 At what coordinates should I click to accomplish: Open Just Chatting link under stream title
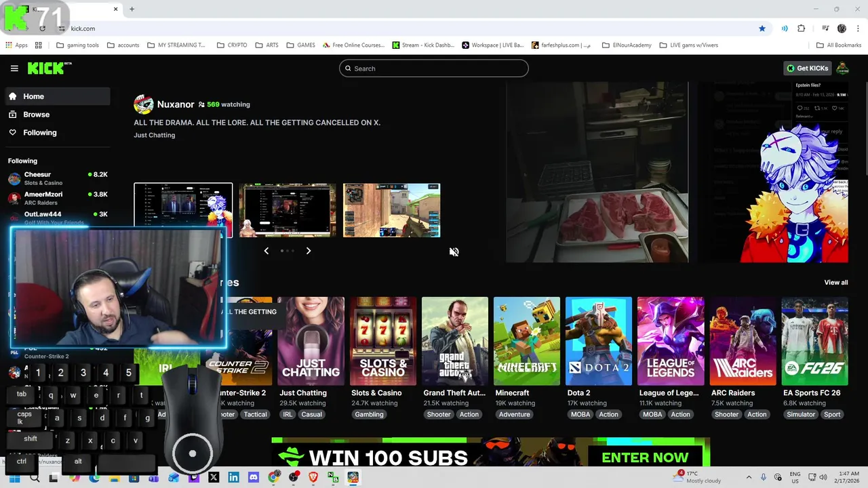tap(155, 135)
